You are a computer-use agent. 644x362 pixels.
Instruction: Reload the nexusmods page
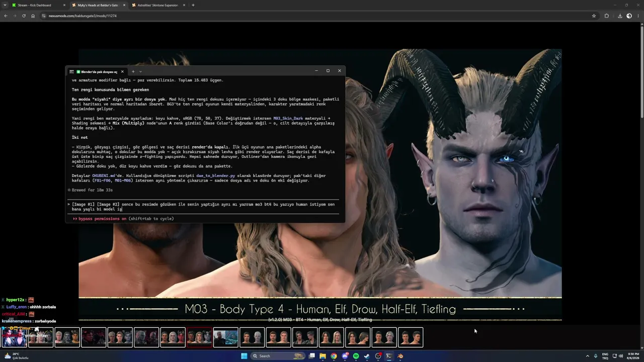(x=24, y=16)
